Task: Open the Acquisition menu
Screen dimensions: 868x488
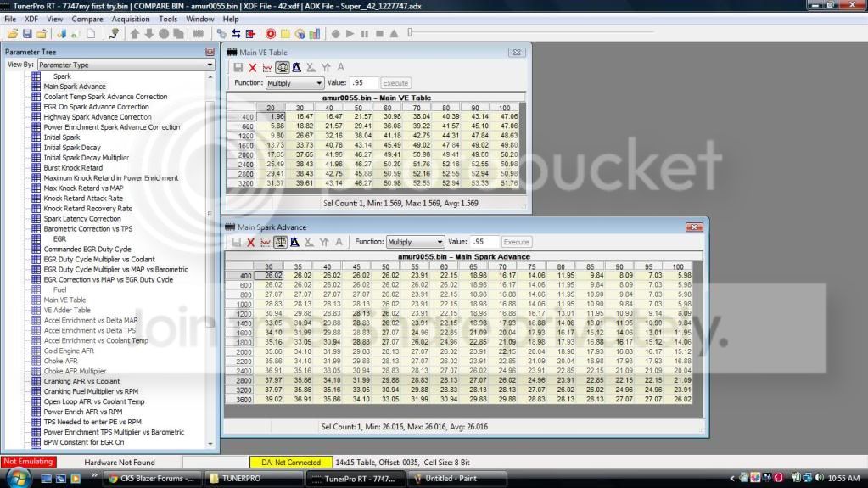Action: (x=130, y=19)
